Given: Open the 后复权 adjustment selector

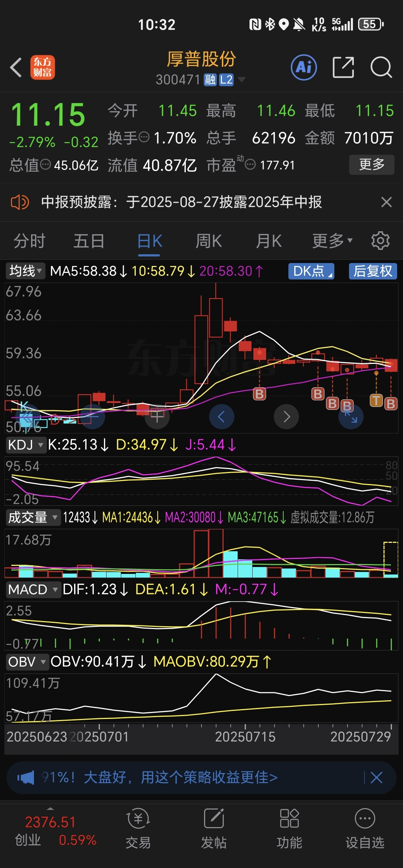Looking at the screenshot, I should coord(373,271).
